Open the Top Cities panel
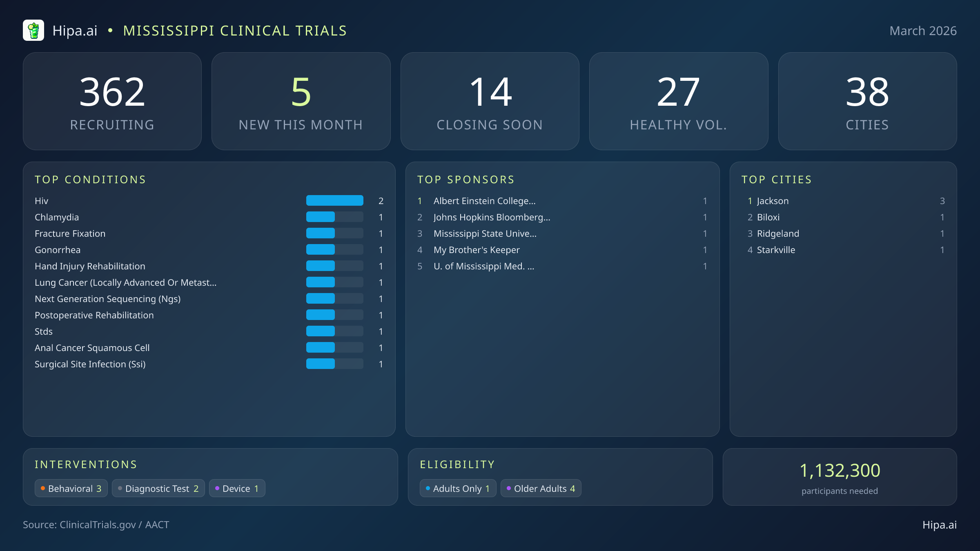This screenshot has height=551, width=980. click(776, 180)
